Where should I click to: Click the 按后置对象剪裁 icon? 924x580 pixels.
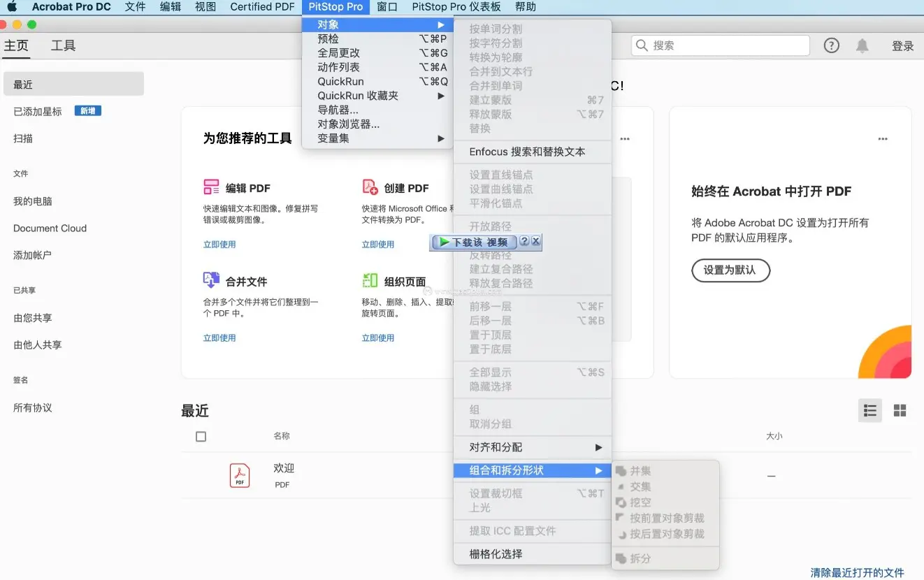(621, 534)
